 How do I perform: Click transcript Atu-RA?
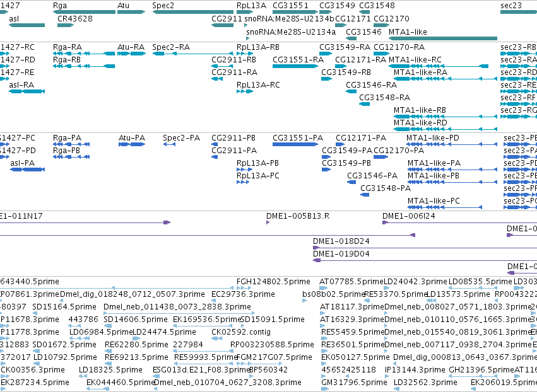click(x=131, y=54)
